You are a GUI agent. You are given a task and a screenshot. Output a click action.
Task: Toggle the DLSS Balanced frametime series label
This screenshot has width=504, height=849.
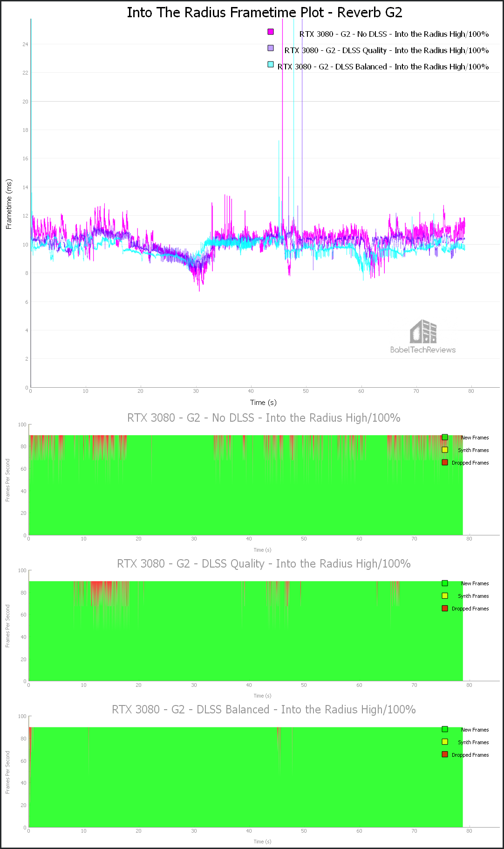[383, 67]
